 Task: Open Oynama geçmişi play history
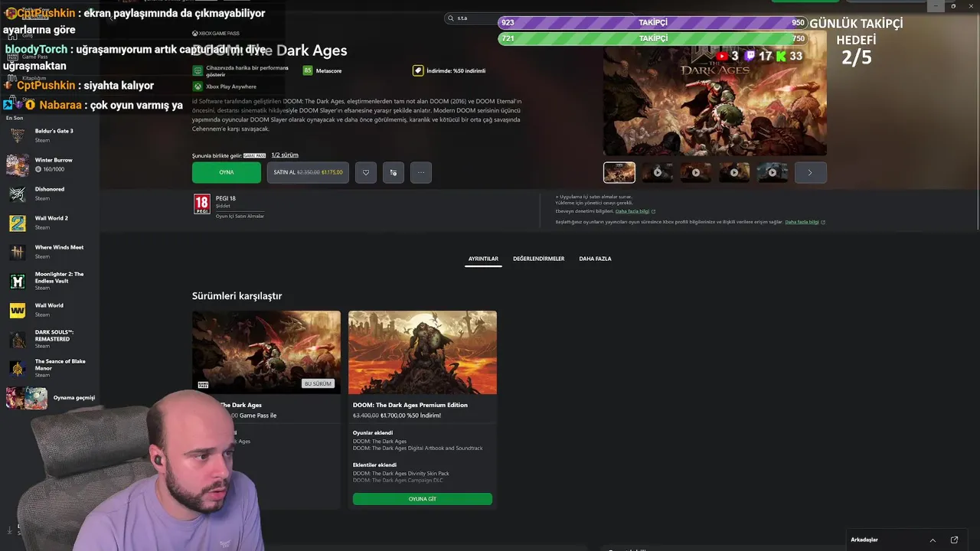[51, 398]
